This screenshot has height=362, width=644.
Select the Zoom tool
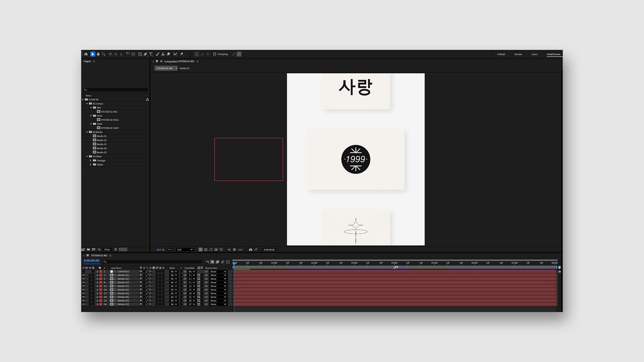[104, 54]
